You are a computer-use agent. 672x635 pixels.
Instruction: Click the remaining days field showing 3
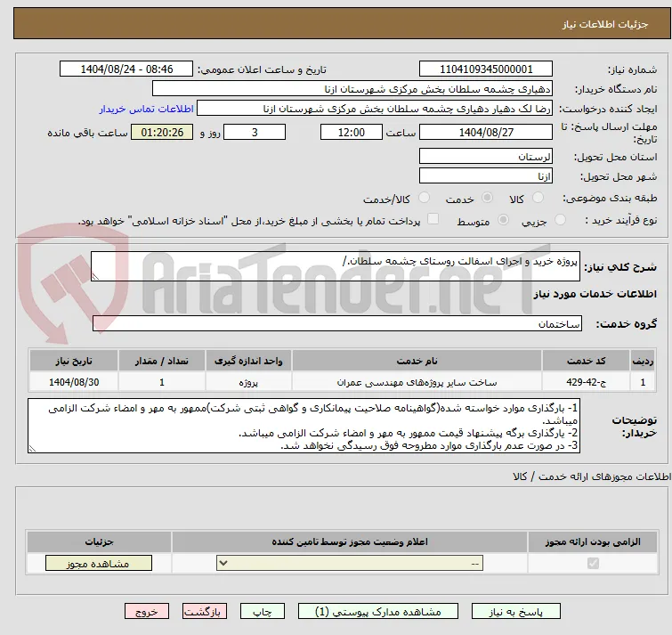[255, 132]
